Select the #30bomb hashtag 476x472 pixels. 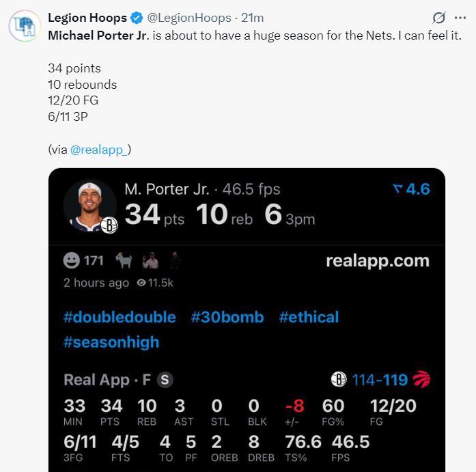tap(227, 317)
